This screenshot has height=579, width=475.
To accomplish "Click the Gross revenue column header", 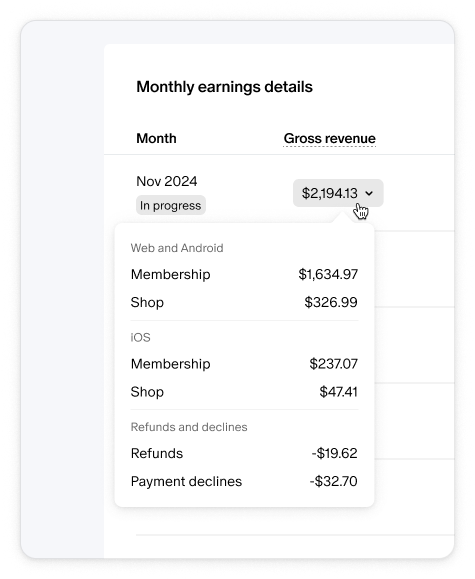I will tap(329, 138).
